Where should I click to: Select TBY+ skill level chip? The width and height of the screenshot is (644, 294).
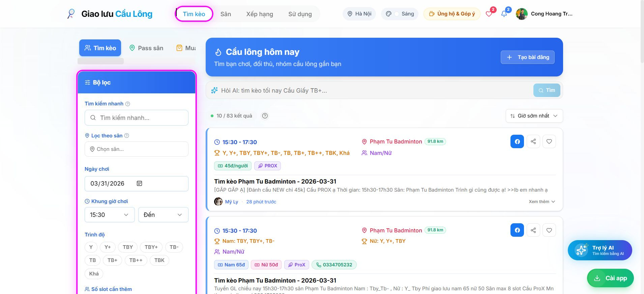click(x=151, y=247)
